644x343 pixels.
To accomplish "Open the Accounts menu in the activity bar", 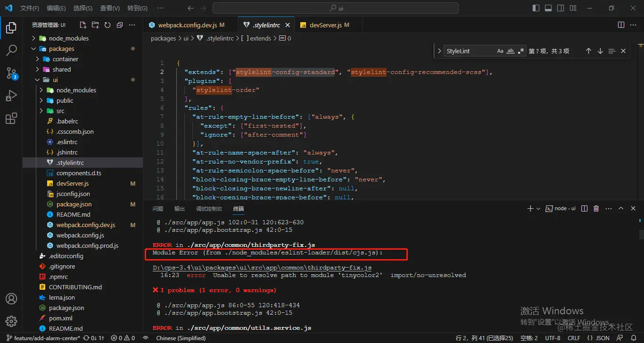I will [11, 299].
